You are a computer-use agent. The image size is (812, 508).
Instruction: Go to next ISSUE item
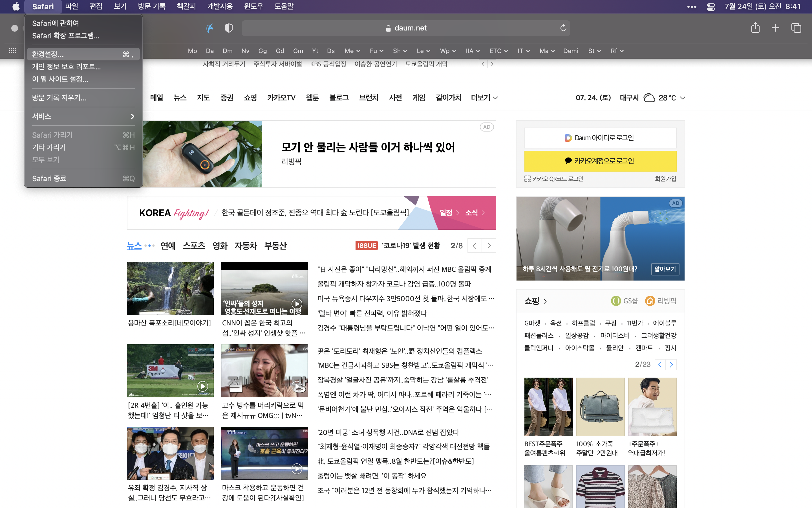tap(489, 246)
